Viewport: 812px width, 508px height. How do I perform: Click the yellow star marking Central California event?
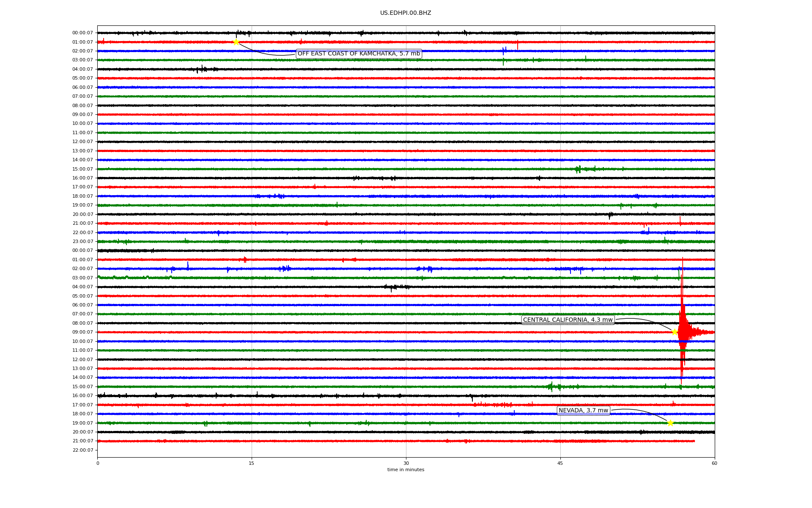[675, 332]
